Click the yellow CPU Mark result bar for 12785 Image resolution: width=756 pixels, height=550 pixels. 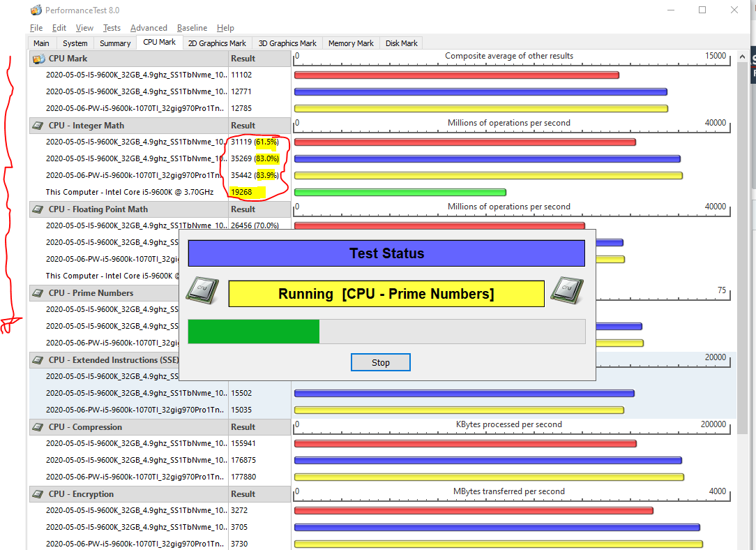pos(481,109)
